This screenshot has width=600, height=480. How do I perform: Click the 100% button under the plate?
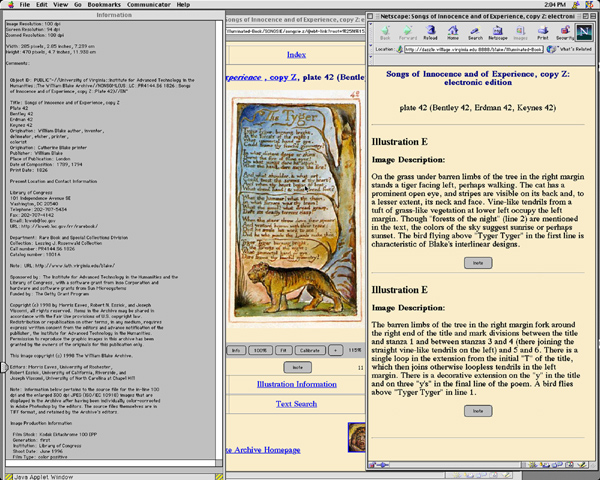point(261,350)
